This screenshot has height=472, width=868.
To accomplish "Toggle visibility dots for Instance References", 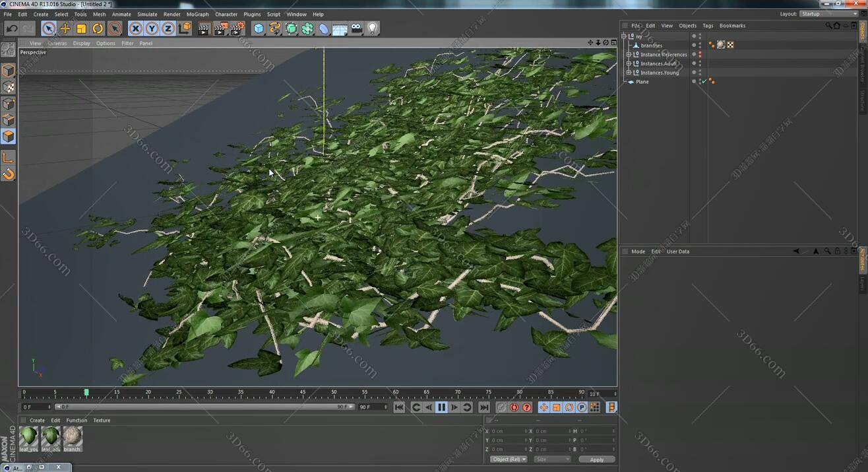I will 700,55.
